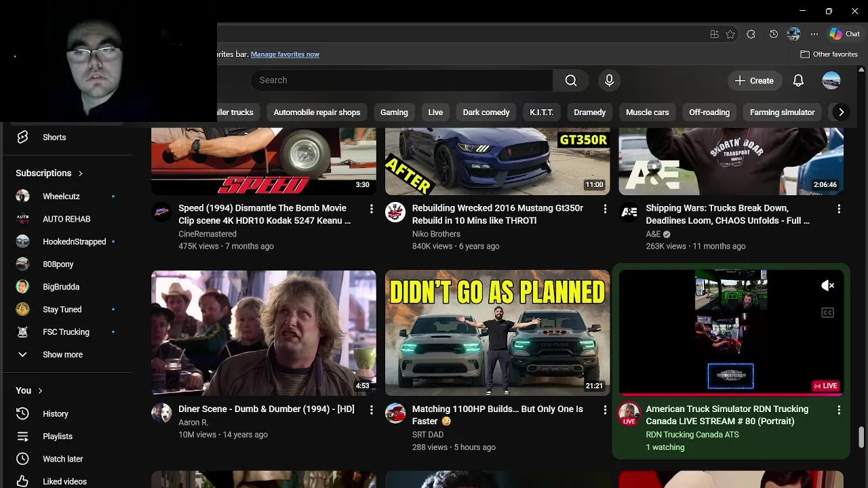Click the YouTube search input field

401,80
